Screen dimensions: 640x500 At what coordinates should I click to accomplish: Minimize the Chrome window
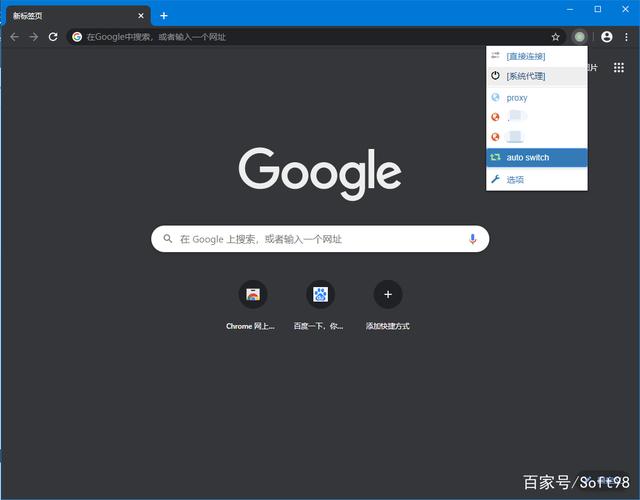[570, 9]
